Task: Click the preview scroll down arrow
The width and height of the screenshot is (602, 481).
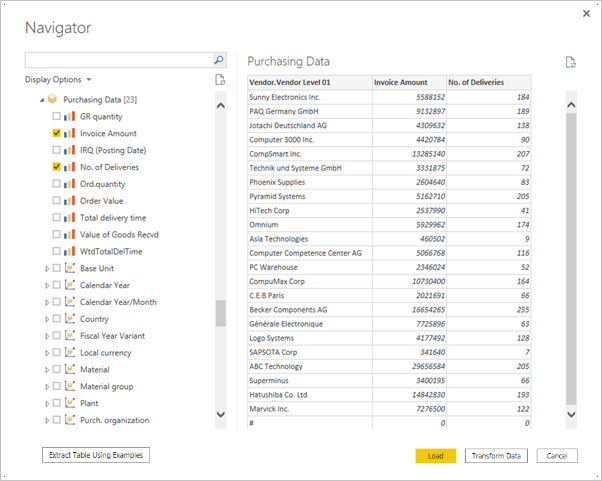Action: (x=571, y=415)
